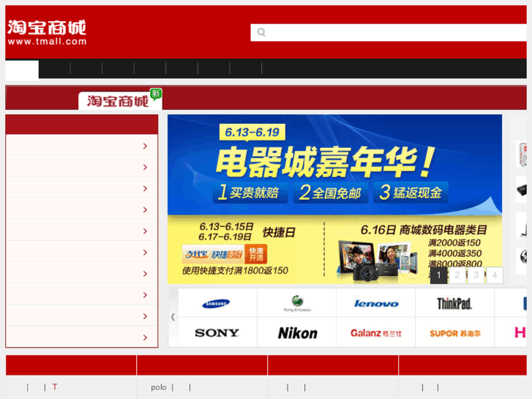Switch banner carousel to slide 4

click(x=495, y=275)
